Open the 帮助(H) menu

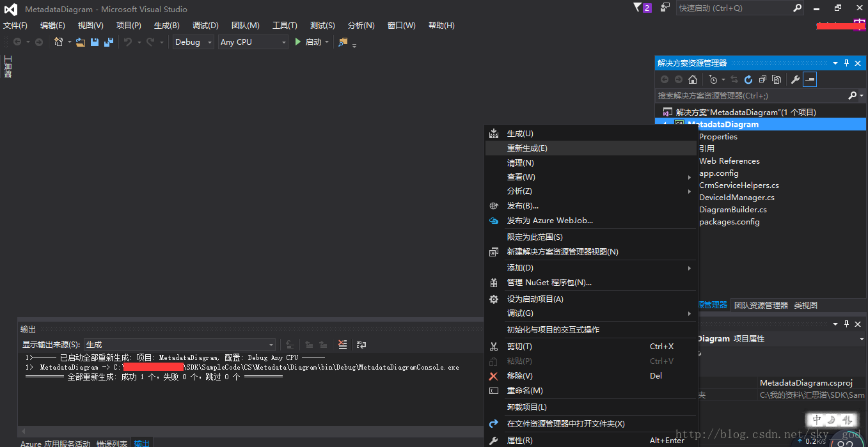tap(441, 26)
